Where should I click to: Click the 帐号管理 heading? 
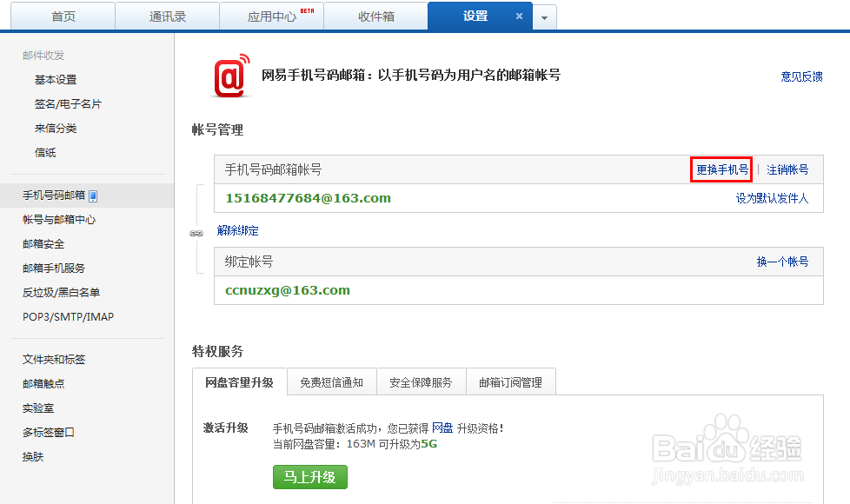coord(217,129)
